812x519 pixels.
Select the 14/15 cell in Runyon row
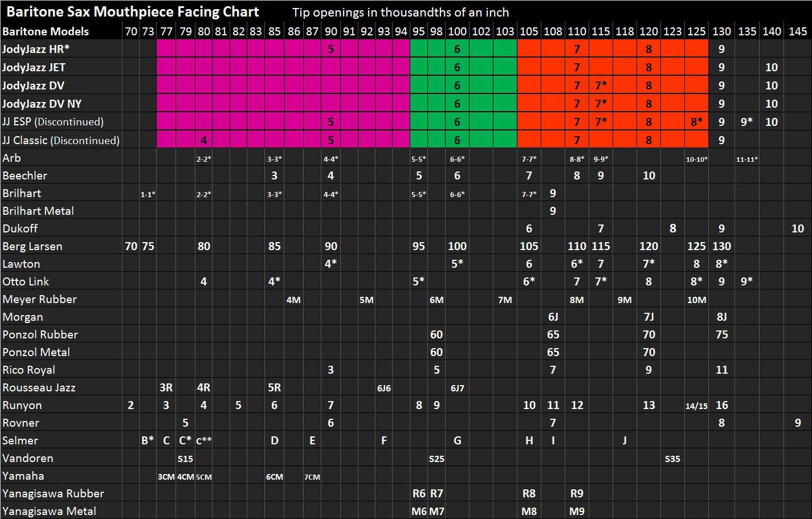pos(696,406)
